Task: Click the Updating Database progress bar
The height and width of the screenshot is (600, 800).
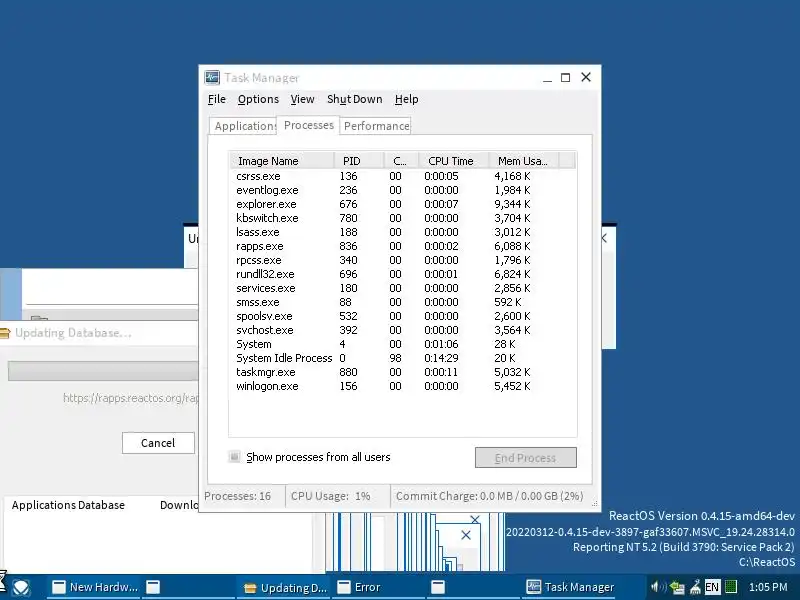Action: (x=103, y=371)
